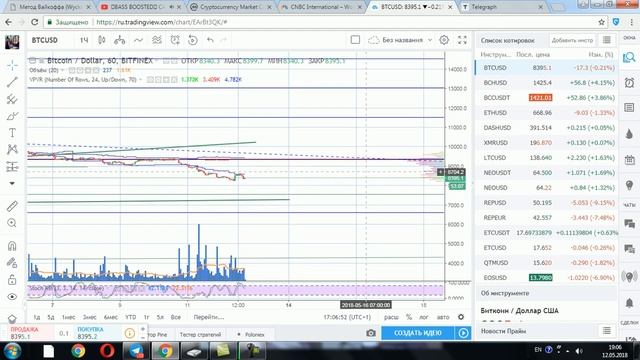This screenshot has height=360, width=640.
Task: Open the pitchfork tools in left toolbar
Action: coord(12,99)
